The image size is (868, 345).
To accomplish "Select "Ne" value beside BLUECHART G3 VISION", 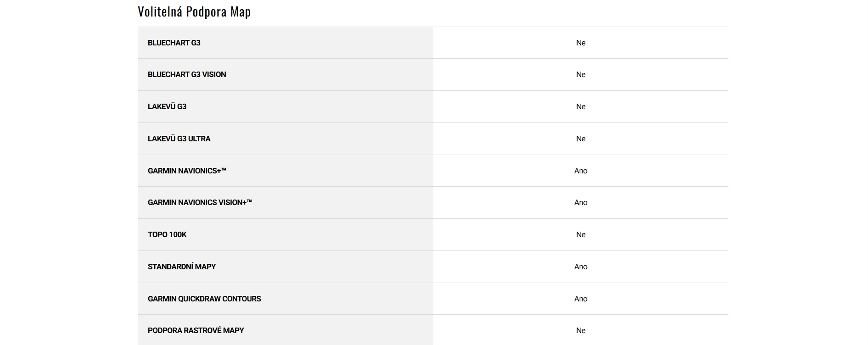I will 581,74.
